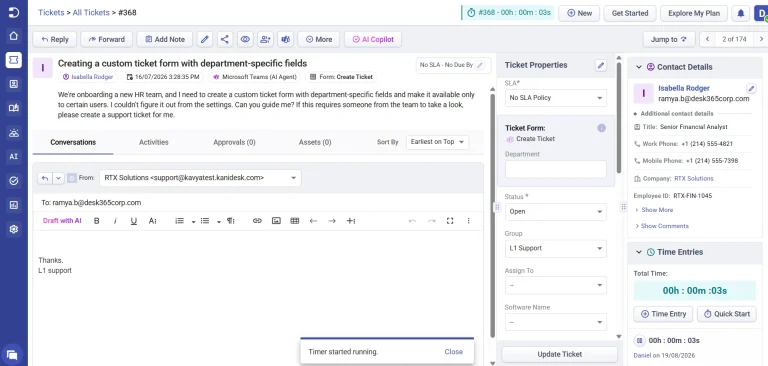Open the Contacts icon in the left sidebar
The width and height of the screenshot is (768, 366).
point(14,84)
